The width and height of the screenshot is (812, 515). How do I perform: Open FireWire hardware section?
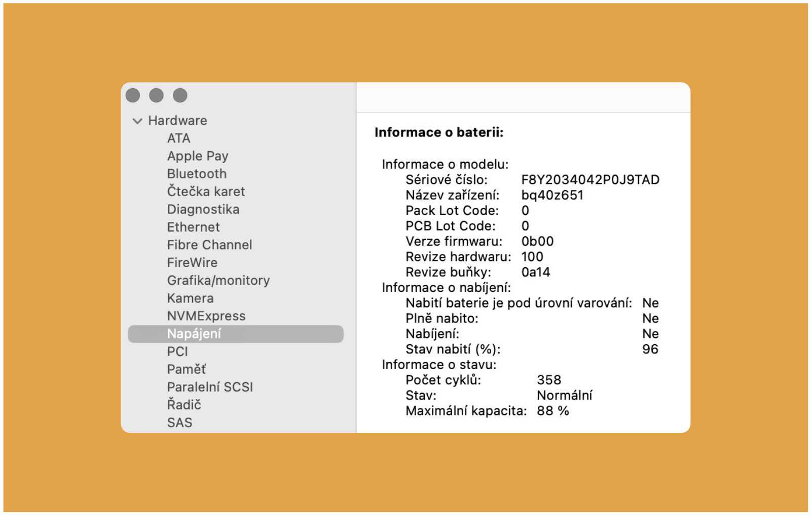[x=192, y=263]
